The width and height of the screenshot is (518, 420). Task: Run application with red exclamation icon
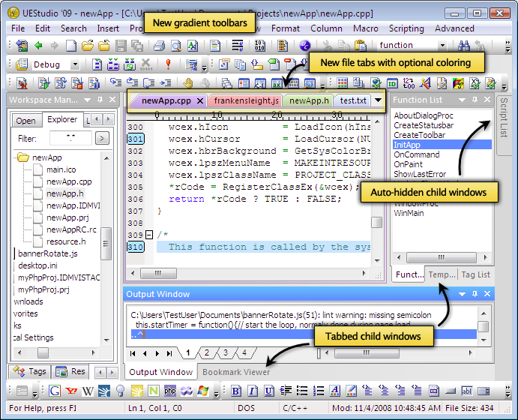click(x=168, y=64)
